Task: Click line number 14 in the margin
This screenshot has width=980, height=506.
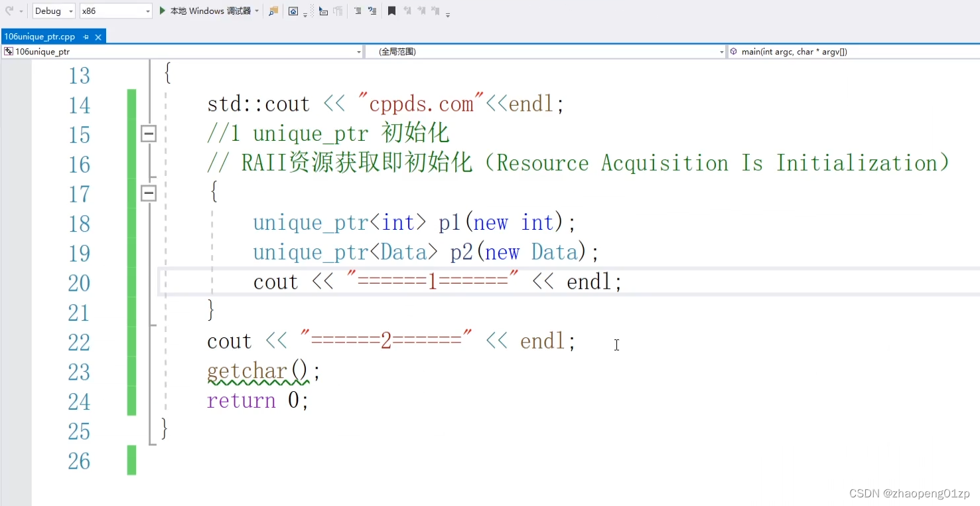Action: tap(79, 105)
